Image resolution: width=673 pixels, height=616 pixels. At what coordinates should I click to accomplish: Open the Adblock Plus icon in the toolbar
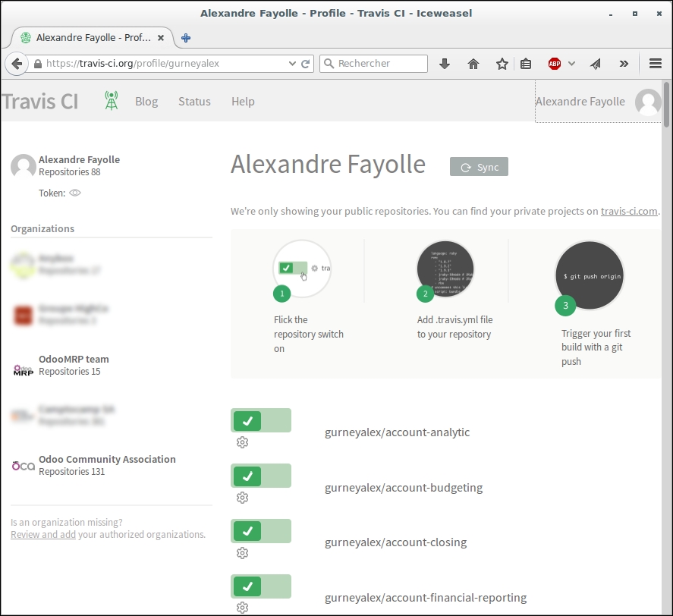(554, 64)
